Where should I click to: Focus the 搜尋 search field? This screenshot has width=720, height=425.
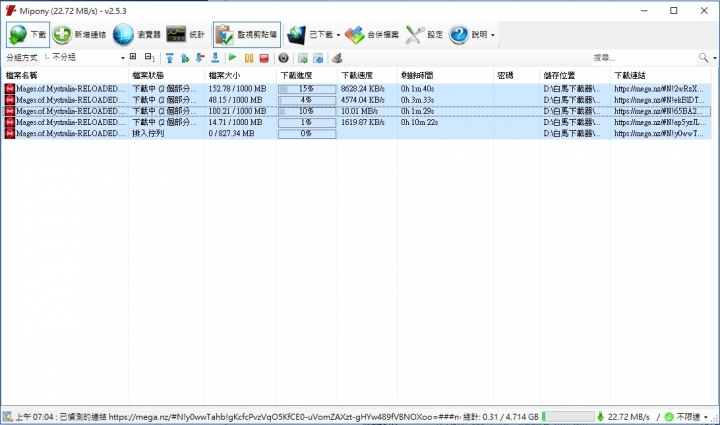643,57
